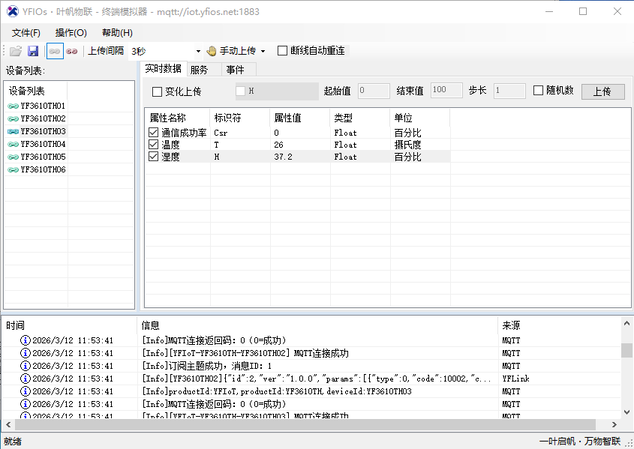Toggle 断线自动重连 checkbox

282,51
